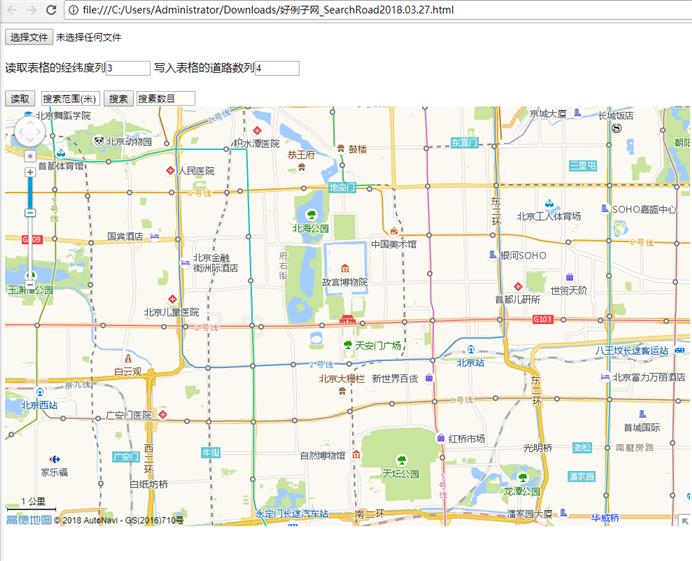Screen dimensions: 692x561
Task: Click the building icon beside 银河SOHO
Action: coord(493,255)
